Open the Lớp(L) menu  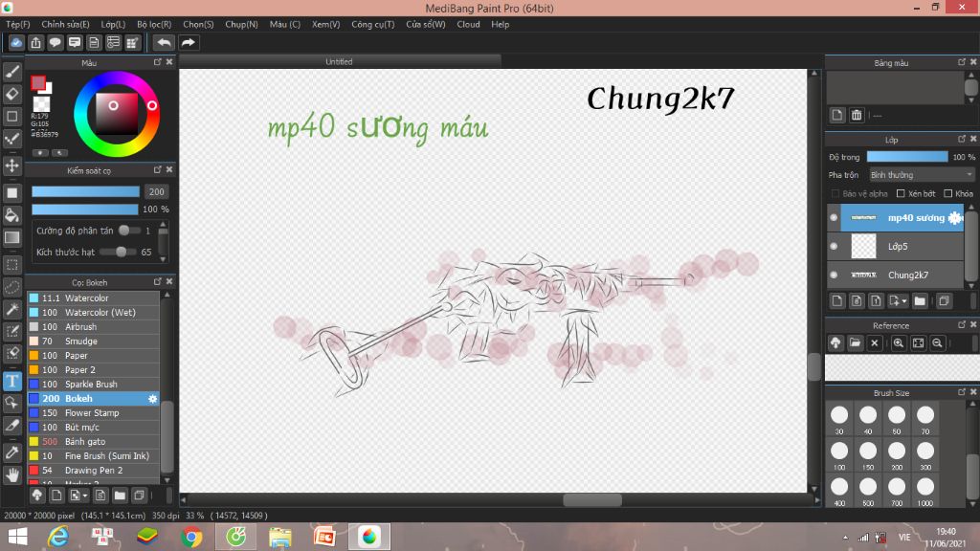(113, 24)
